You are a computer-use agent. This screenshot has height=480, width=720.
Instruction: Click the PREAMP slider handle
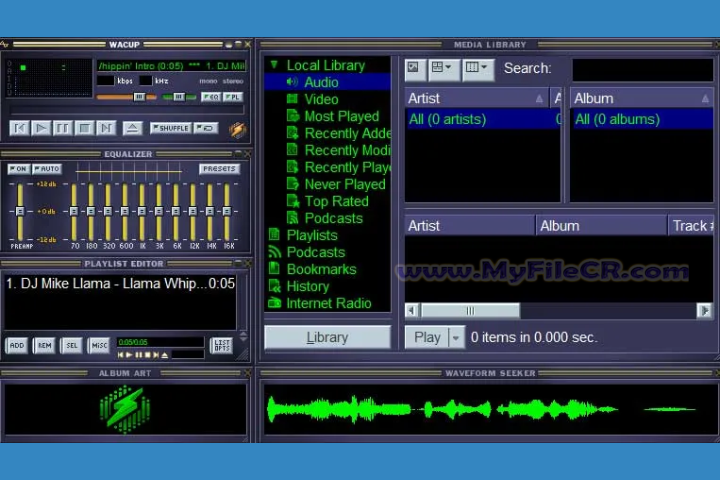[x=20, y=211]
